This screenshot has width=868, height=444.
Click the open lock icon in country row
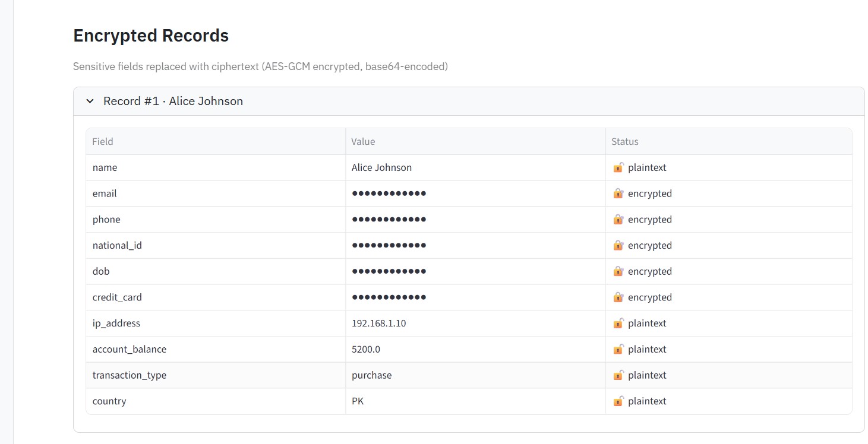(x=618, y=401)
